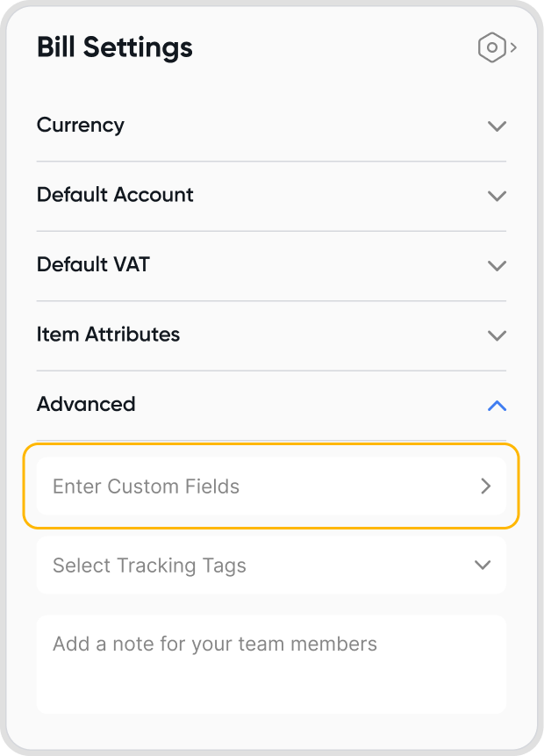
Task: Select the Currency row label
Action: click(81, 125)
